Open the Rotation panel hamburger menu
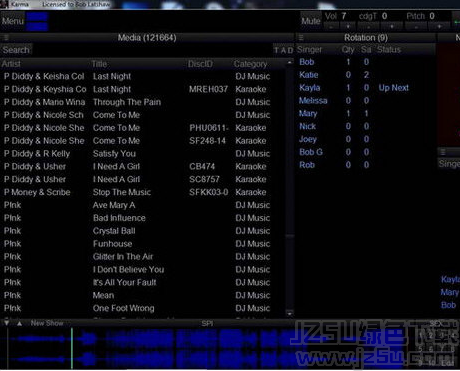 point(301,37)
